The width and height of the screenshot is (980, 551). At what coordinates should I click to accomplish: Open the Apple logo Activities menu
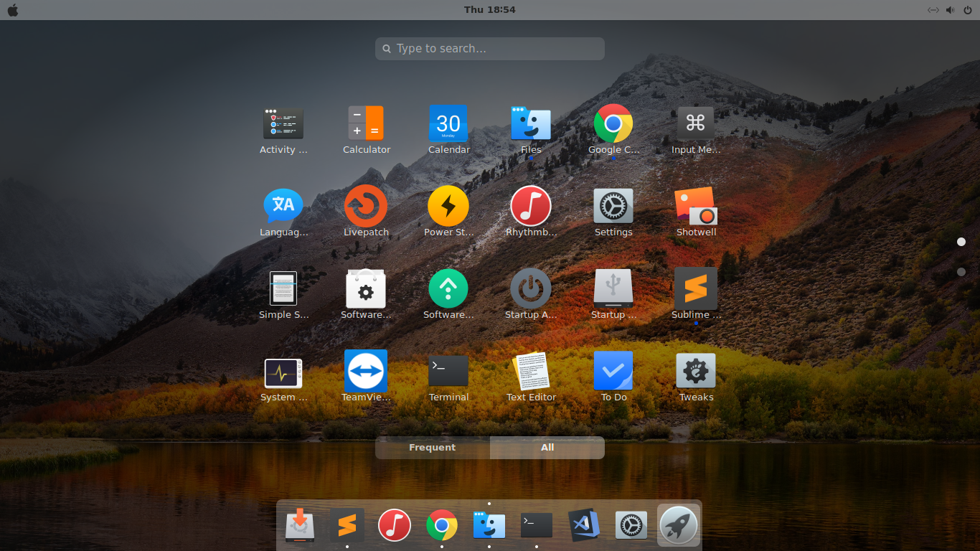13,10
